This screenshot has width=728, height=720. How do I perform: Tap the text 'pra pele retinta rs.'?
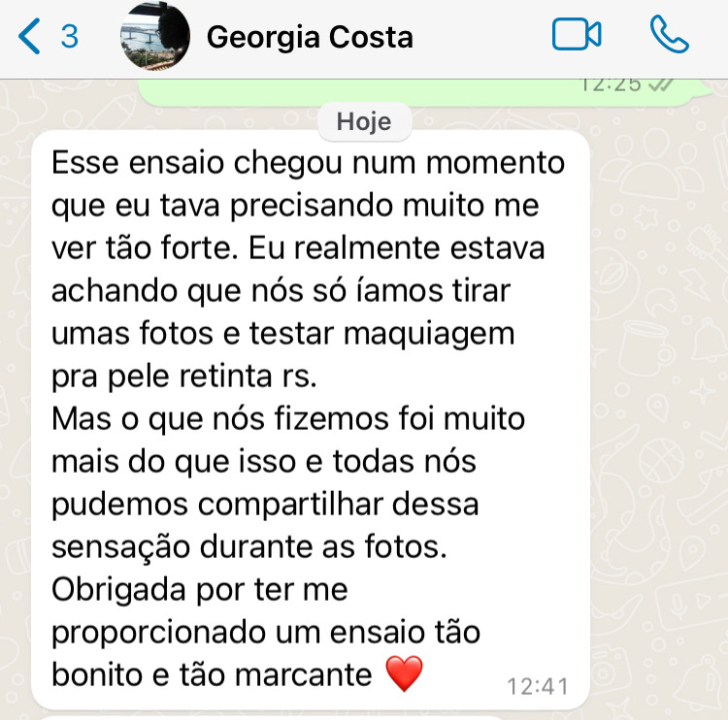tap(183, 376)
